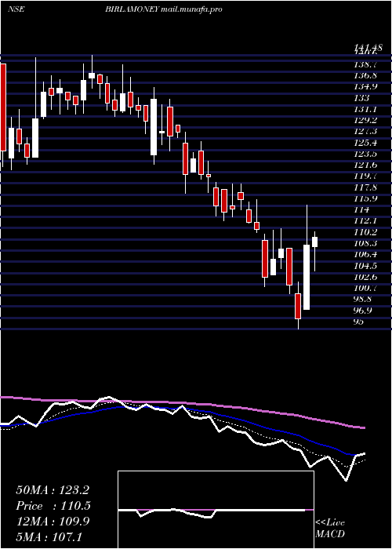Select the 96.9 price axis label

[x=363, y=311]
